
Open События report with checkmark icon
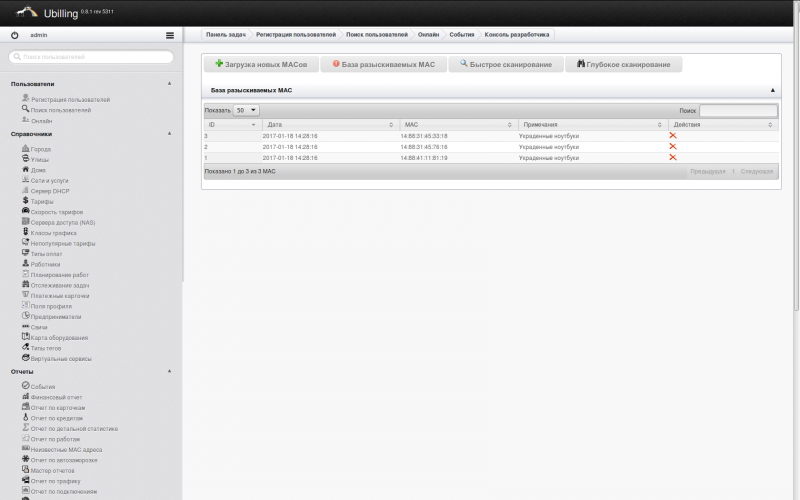click(26, 386)
